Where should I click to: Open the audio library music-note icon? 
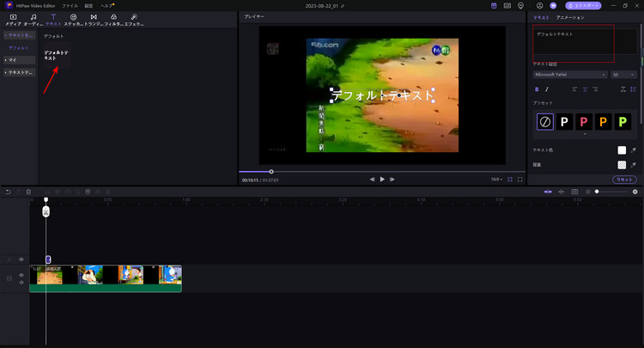tap(33, 18)
